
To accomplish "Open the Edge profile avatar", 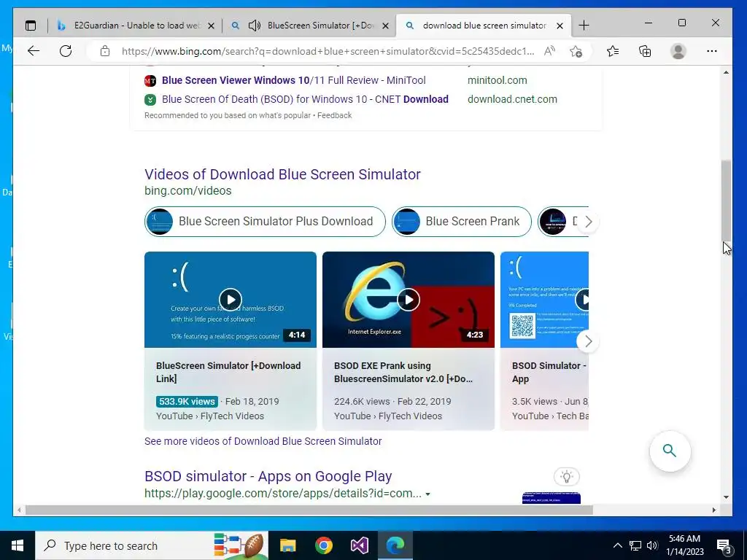I will [x=678, y=51].
